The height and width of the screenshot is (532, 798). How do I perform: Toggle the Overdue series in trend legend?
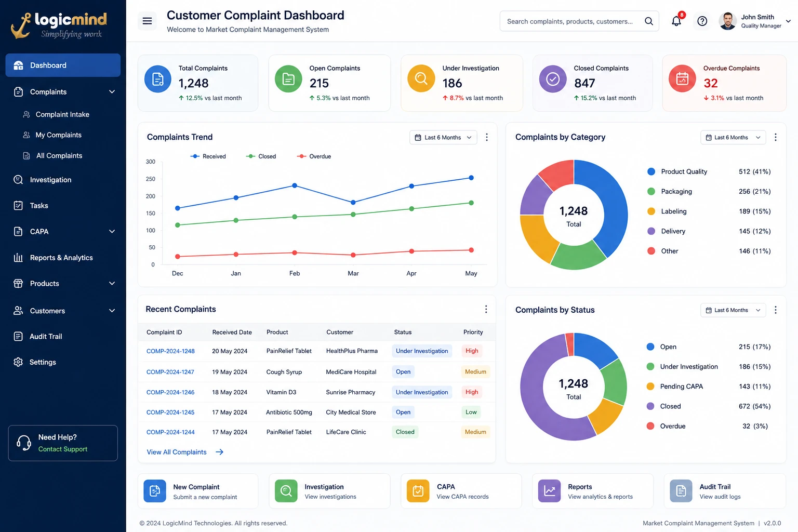tap(314, 156)
